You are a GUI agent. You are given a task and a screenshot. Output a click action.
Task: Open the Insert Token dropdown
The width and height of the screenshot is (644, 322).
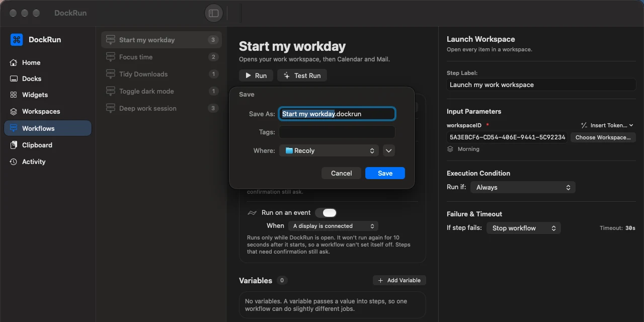tap(607, 125)
